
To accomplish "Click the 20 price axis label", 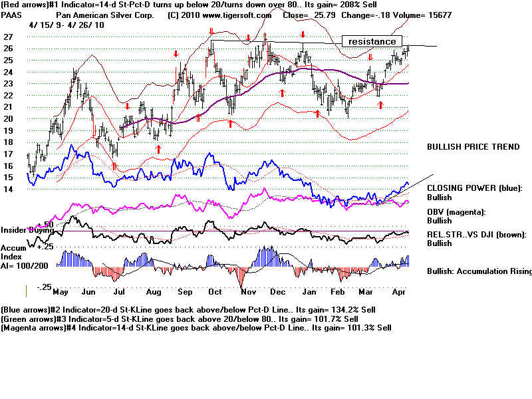I will (8, 119).
